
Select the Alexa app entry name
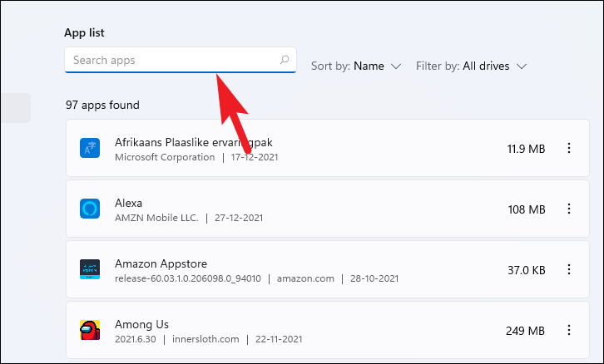[x=128, y=203]
